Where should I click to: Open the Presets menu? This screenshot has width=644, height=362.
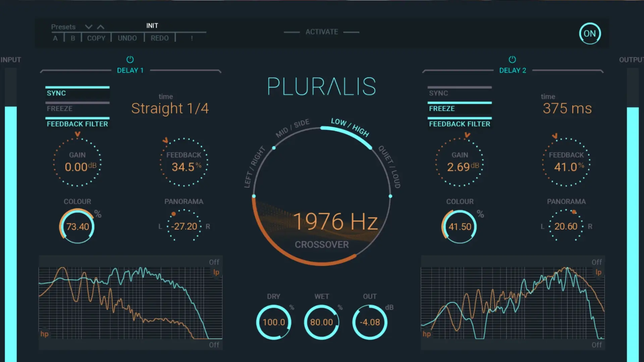(x=63, y=27)
